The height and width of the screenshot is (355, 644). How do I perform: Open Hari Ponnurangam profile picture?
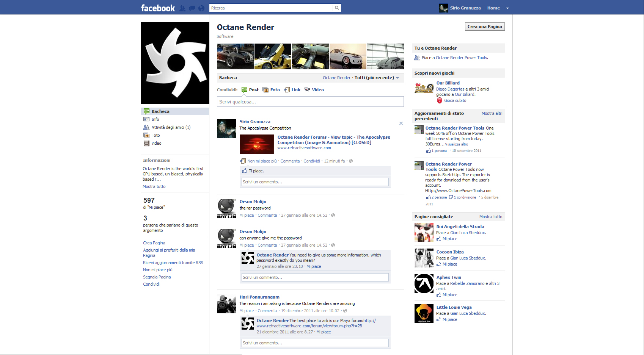coord(226,304)
